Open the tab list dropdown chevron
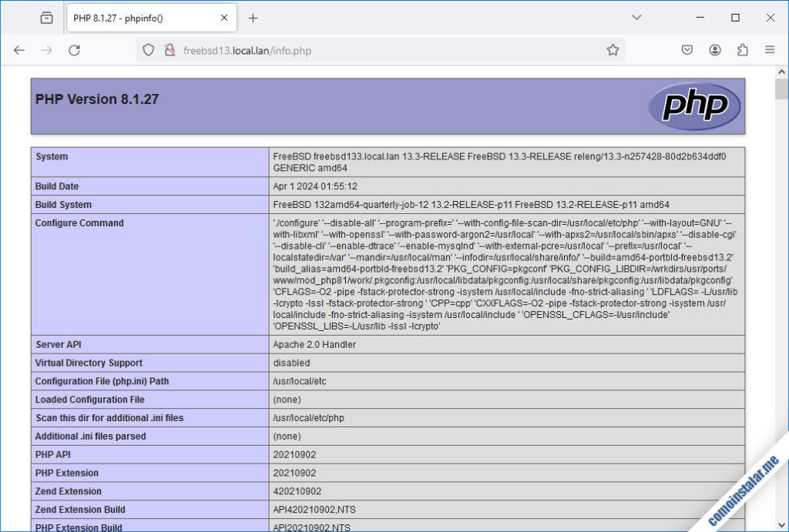The image size is (789, 532). (636, 17)
